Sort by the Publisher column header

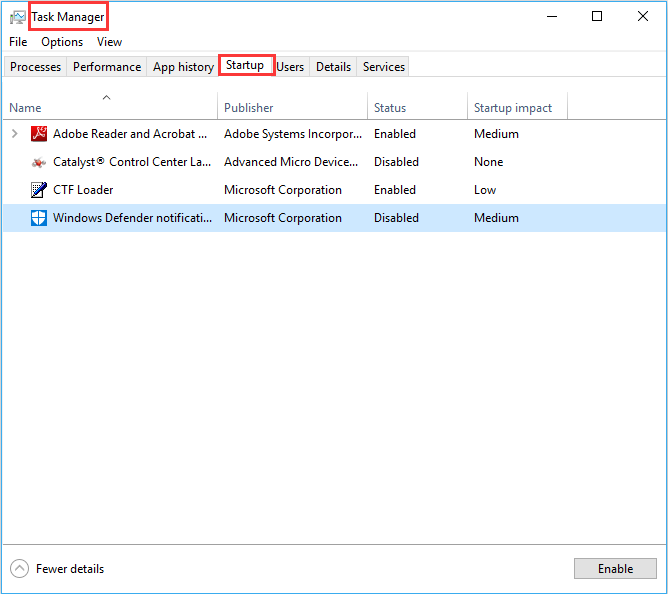[248, 108]
